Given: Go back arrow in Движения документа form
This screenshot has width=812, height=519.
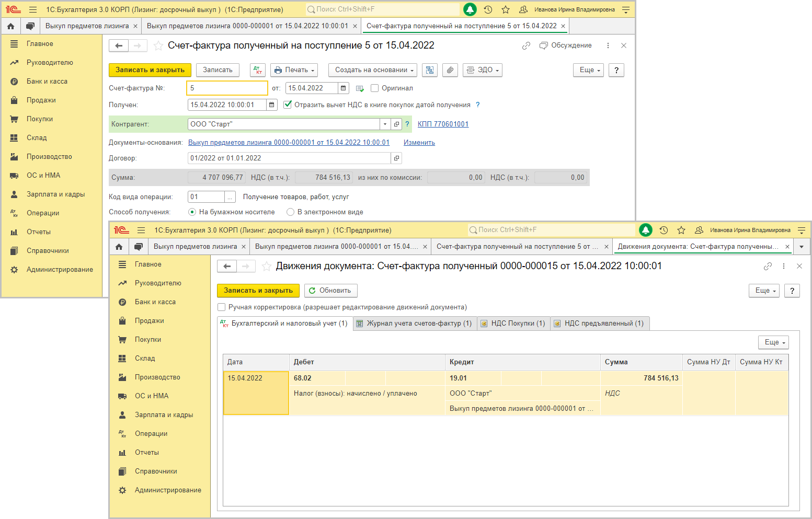Looking at the screenshot, I should [x=227, y=267].
